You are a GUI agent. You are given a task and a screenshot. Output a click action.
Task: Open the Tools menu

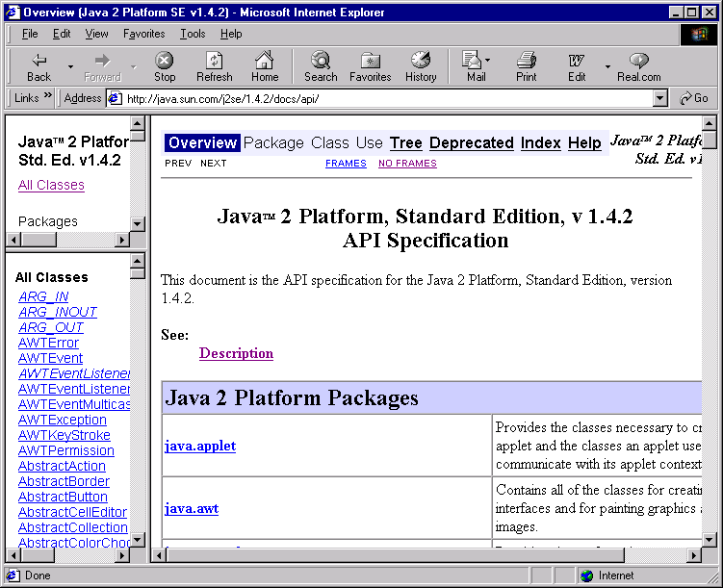[193, 34]
